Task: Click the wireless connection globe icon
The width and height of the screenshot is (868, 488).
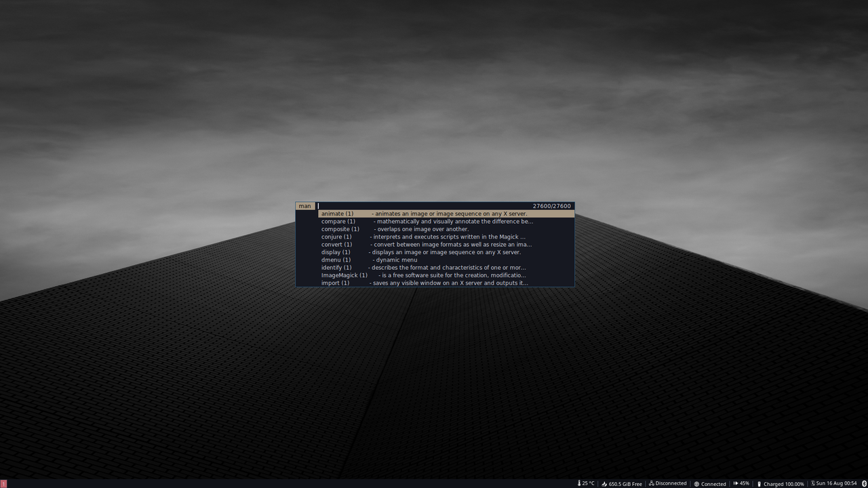Action: tap(696, 484)
